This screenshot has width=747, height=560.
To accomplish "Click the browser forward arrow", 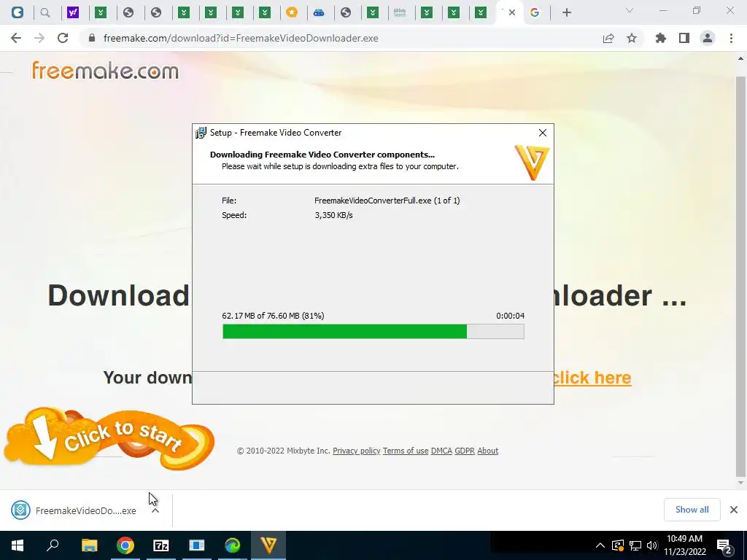I will [39, 38].
